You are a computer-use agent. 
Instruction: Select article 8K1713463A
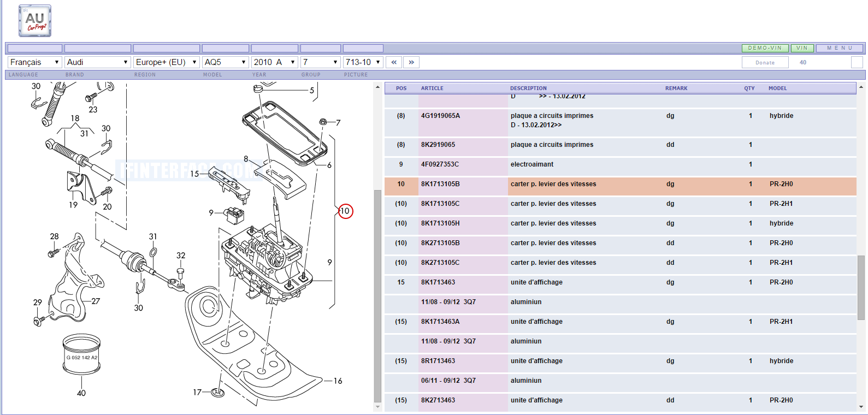pos(440,322)
